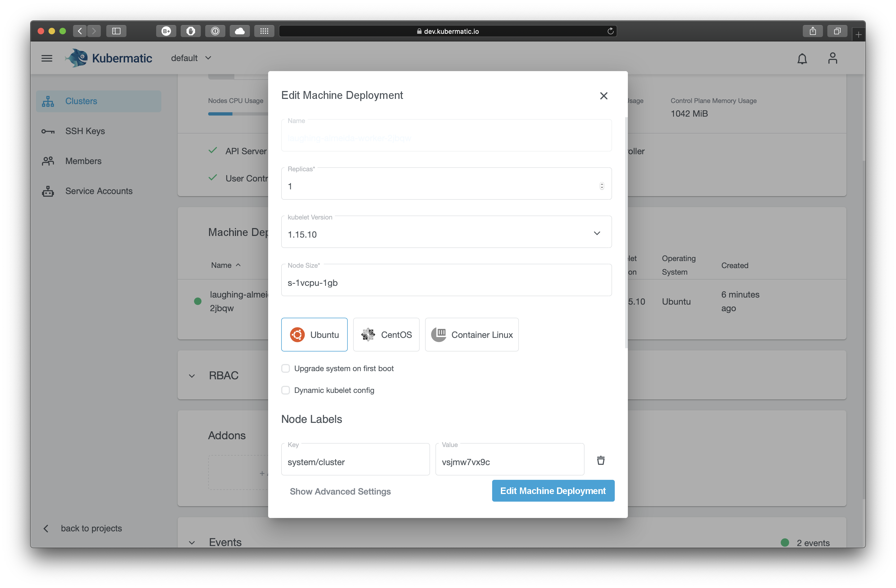Open the kubelet Version dropdown
This screenshot has width=896, height=588.
pos(597,234)
